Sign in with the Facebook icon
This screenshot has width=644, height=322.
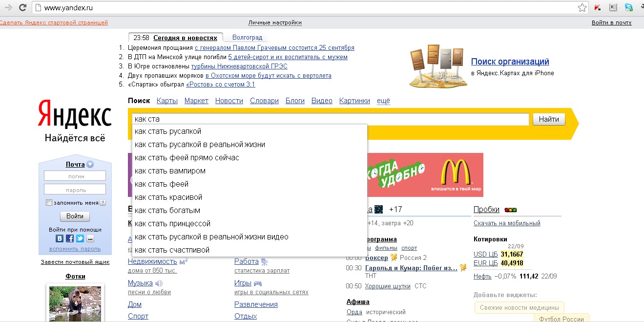70,238
